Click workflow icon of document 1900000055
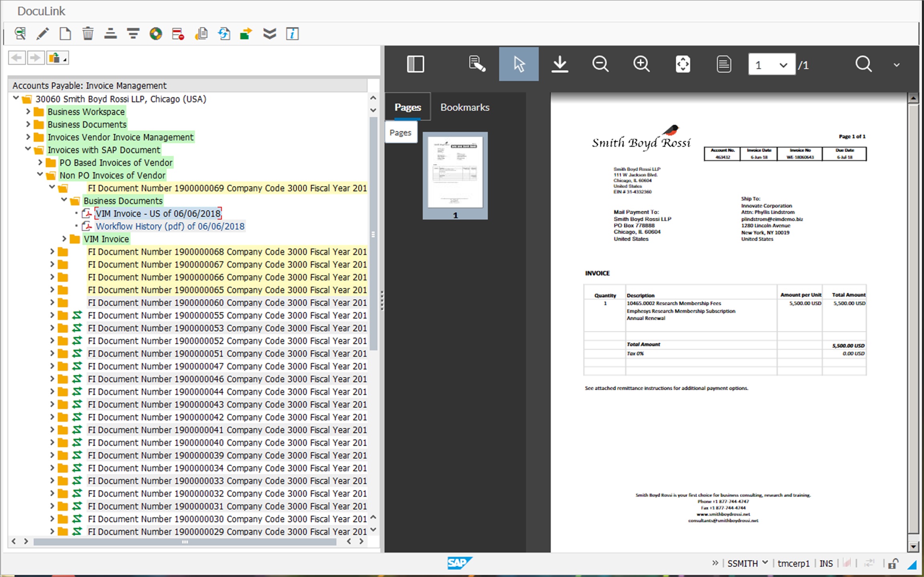The height and width of the screenshot is (577, 924). coord(77,315)
